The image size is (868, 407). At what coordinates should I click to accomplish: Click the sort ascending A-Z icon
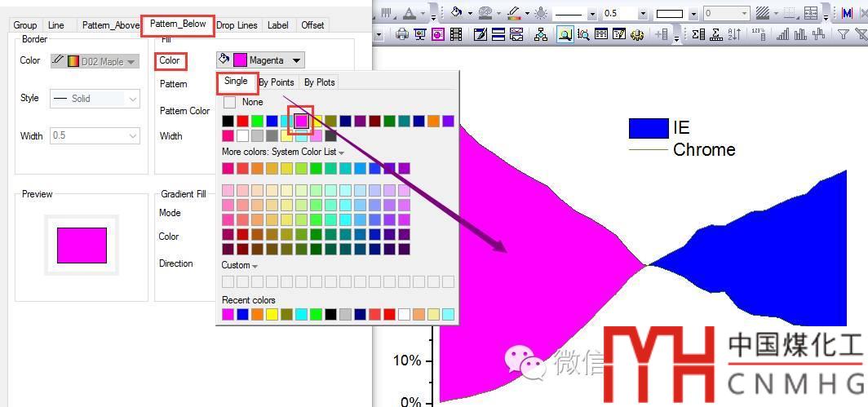tap(736, 34)
